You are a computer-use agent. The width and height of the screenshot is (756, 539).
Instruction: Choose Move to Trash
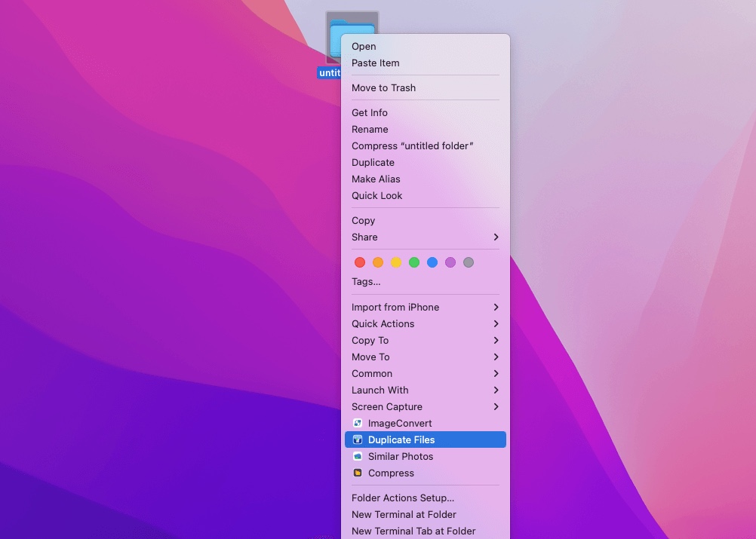pos(383,88)
